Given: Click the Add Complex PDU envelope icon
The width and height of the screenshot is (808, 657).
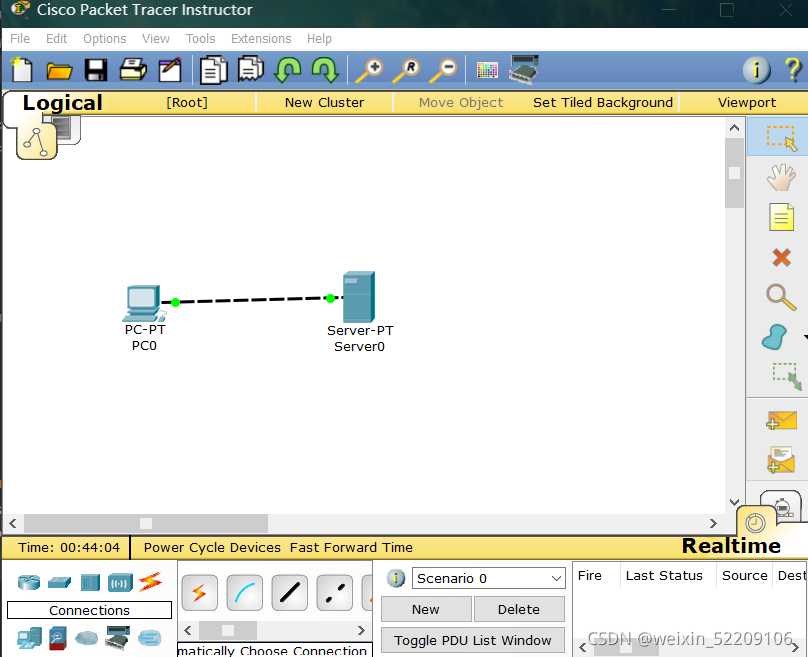Looking at the screenshot, I should (781, 460).
